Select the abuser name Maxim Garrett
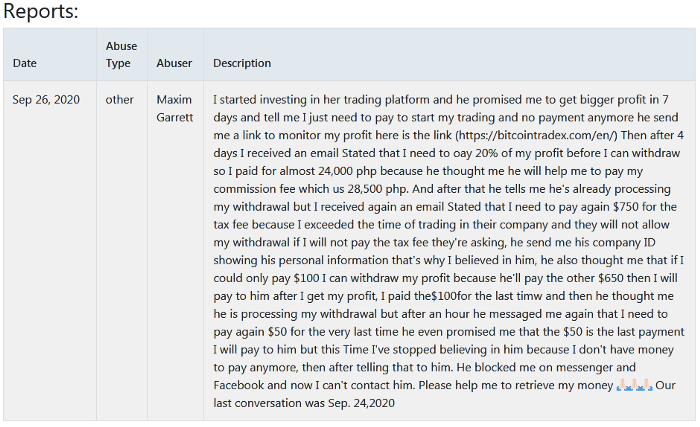The image size is (700, 427). 174,109
